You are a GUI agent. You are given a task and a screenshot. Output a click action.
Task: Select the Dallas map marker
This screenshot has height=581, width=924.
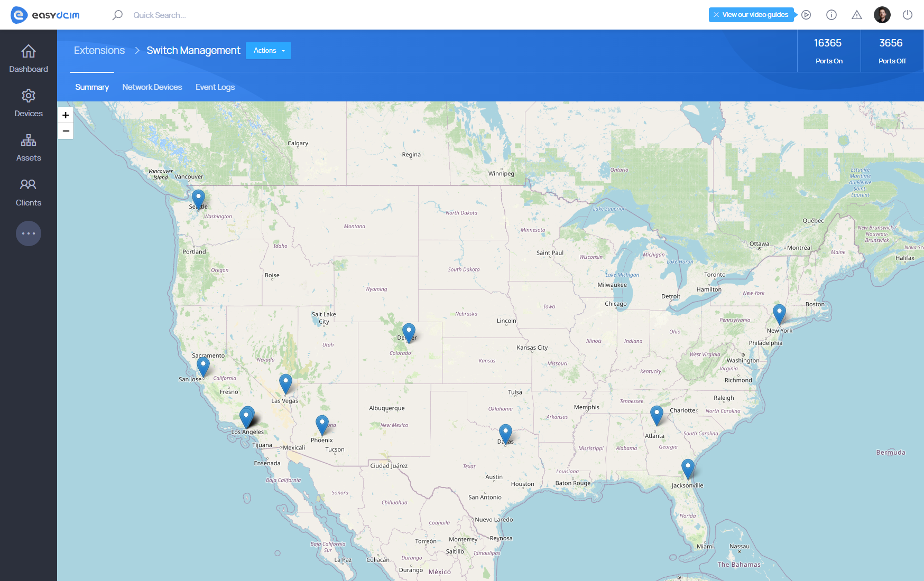coord(505,434)
